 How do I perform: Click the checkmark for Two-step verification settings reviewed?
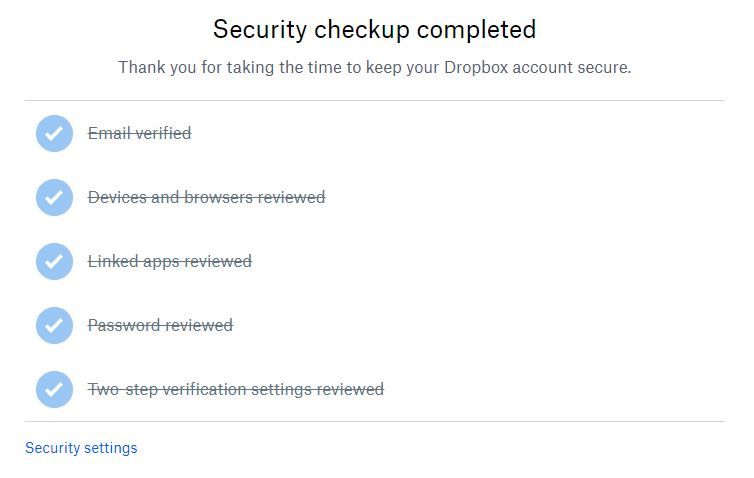54,389
